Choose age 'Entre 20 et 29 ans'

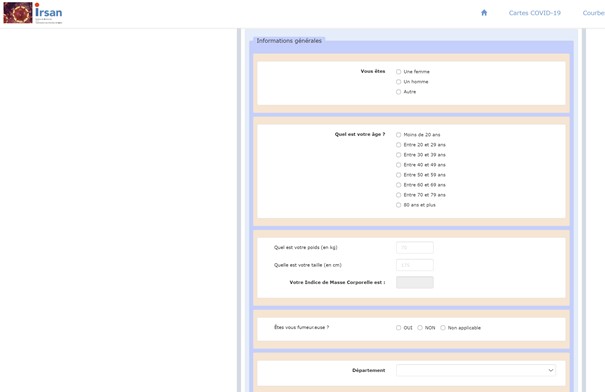point(399,145)
